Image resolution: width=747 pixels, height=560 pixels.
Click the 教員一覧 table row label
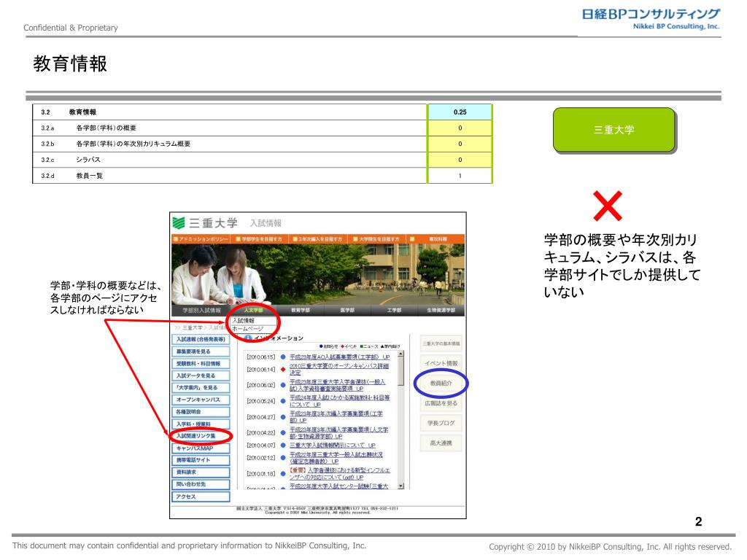click(x=89, y=176)
